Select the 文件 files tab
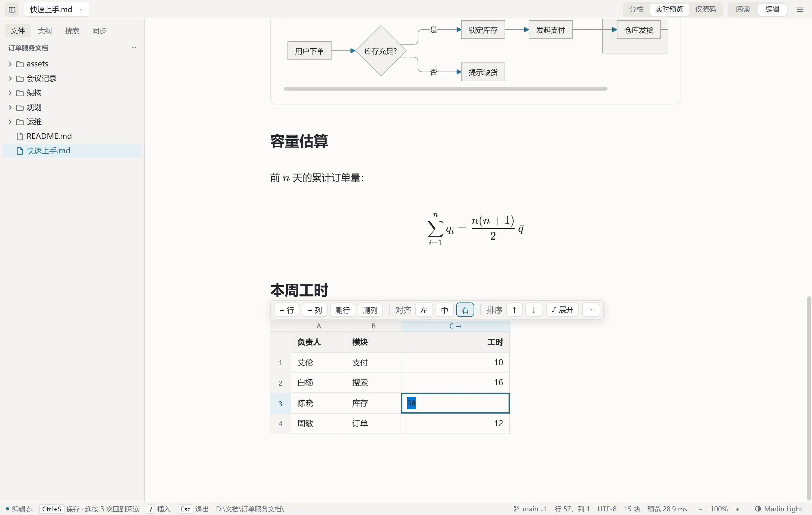 [17, 31]
